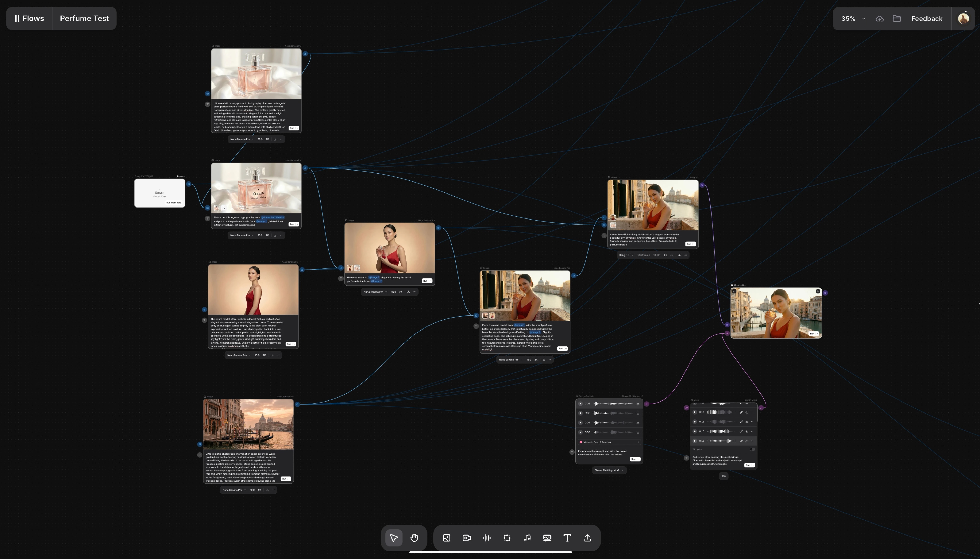Toggle sound option on Kling 3.0 toolbar
This screenshot has height=559, width=980.
click(672, 255)
